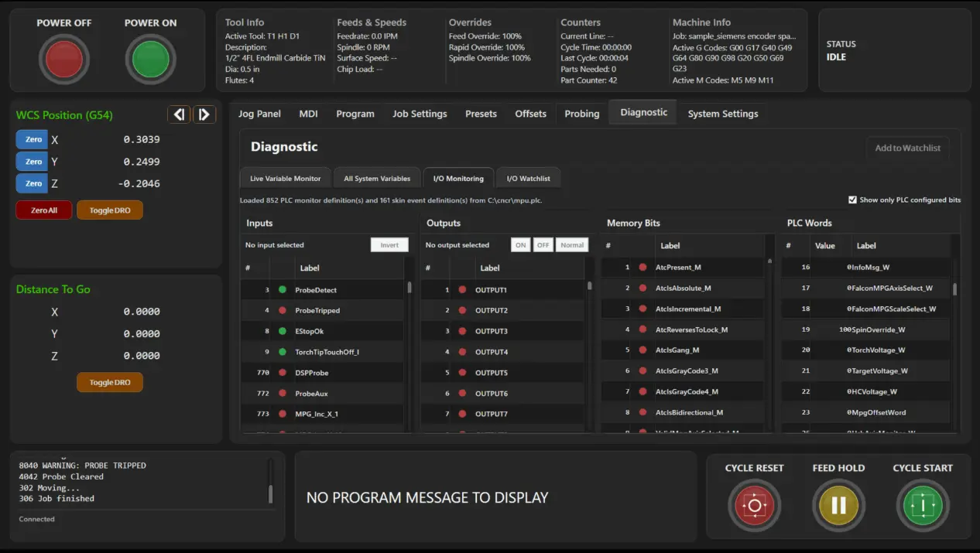980x553 pixels.
Task: Zero the X axis
Action: (33, 140)
